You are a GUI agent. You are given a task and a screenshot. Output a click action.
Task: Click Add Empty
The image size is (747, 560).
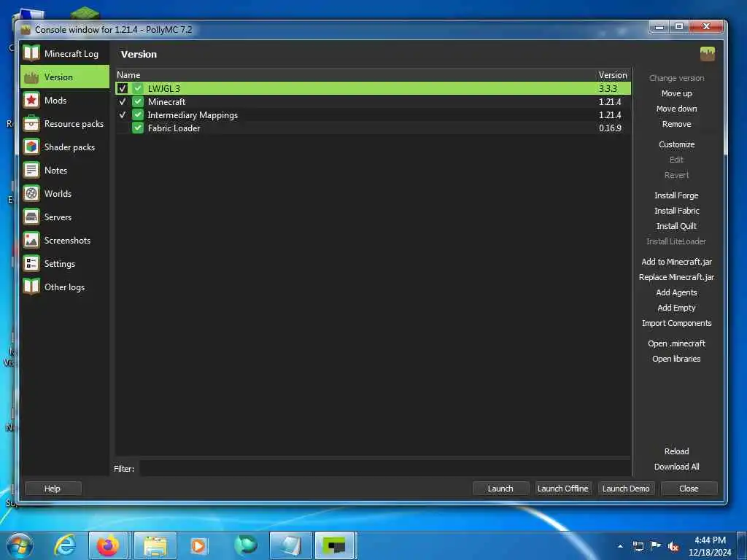click(676, 308)
